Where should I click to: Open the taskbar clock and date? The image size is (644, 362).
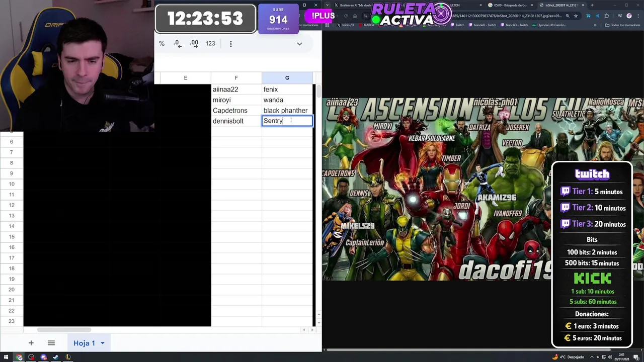point(622,357)
